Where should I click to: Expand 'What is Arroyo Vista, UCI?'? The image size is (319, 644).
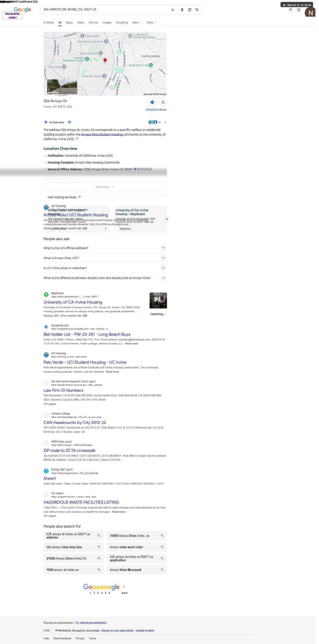[x=105, y=258]
